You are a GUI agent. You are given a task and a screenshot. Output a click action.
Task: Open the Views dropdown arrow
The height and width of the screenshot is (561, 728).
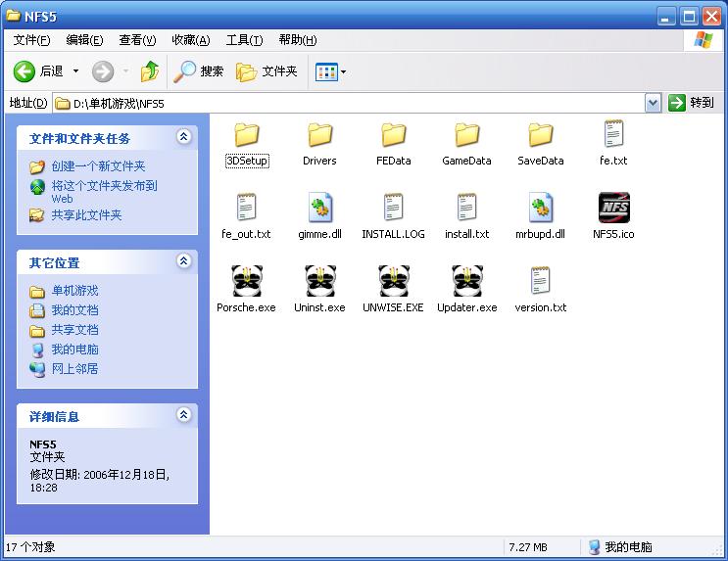(x=344, y=71)
